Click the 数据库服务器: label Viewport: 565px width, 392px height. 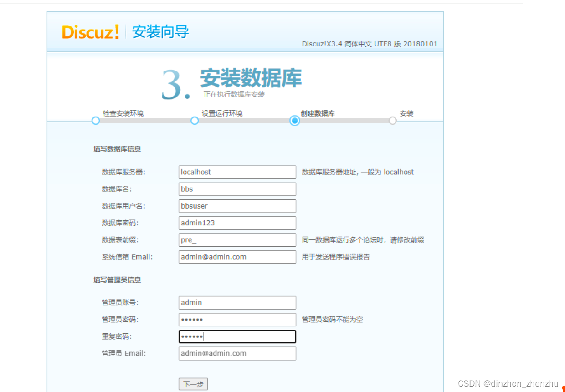[x=123, y=172]
